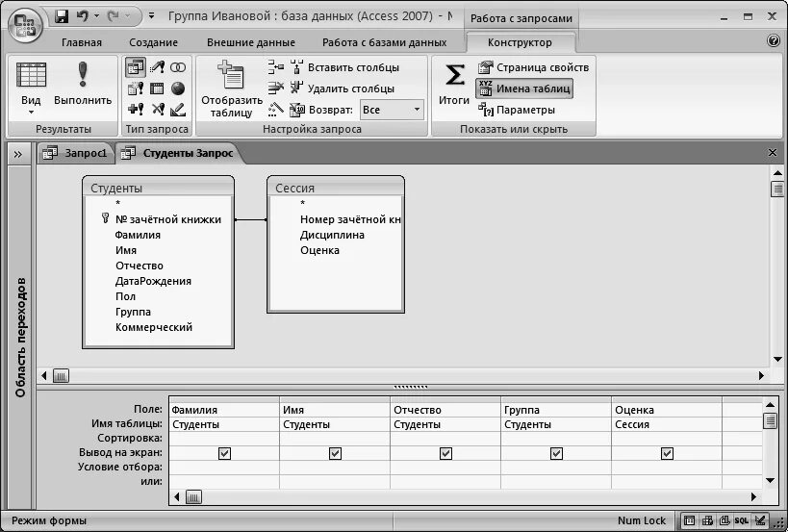Undo the last action in Quick Access toolbar

83,16
